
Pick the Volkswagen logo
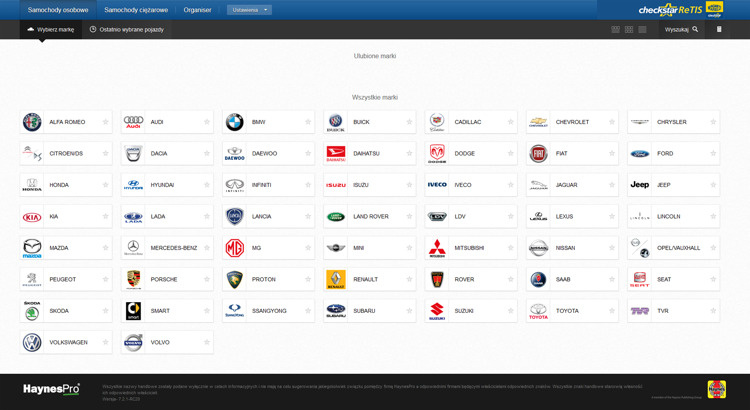[32, 343]
